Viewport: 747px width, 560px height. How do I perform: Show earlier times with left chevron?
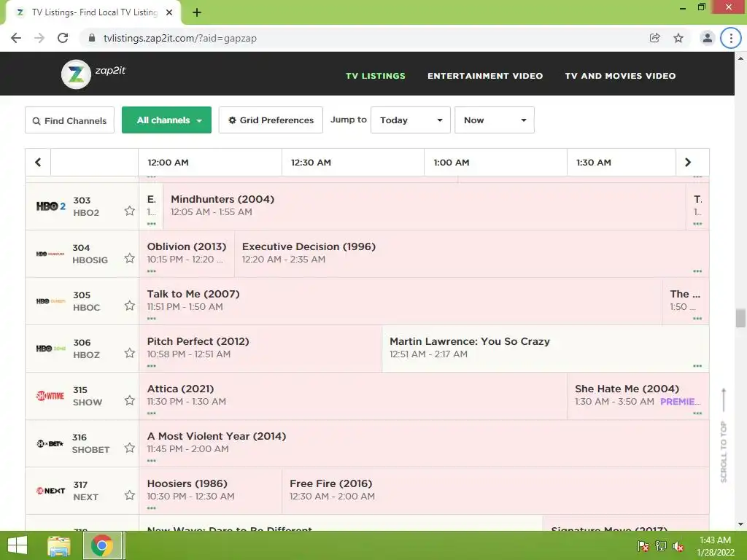pyautogui.click(x=38, y=163)
